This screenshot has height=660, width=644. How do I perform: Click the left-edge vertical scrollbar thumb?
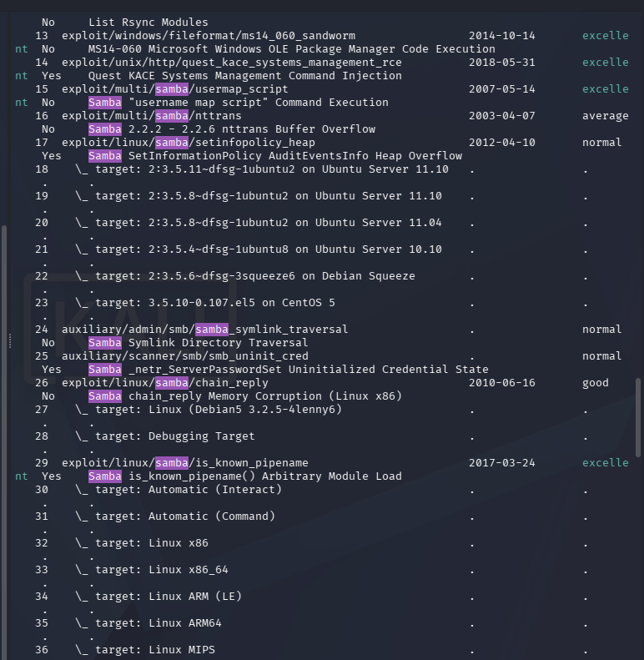coord(4,442)
